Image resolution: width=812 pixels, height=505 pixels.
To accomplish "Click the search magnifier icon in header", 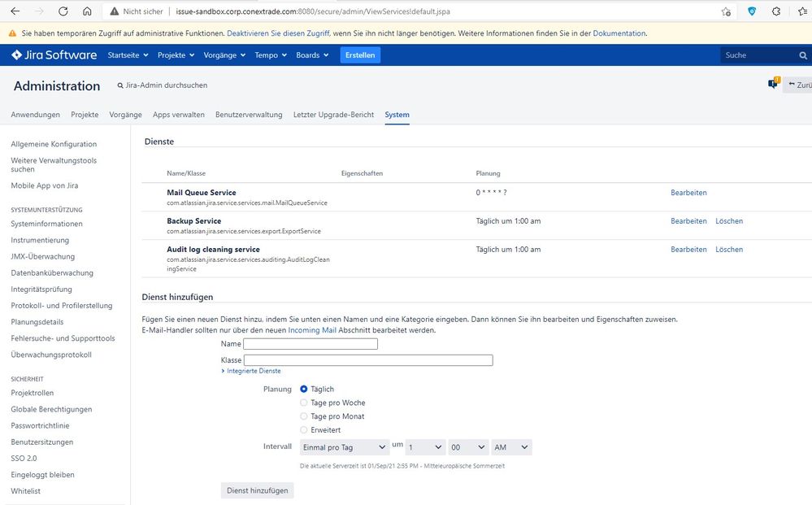I will pos(803,55).
